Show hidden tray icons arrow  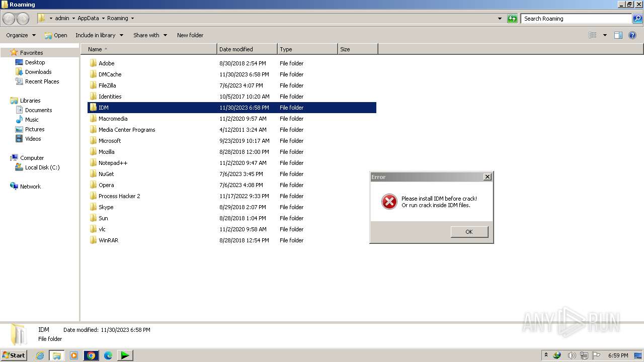pos(546,355)
